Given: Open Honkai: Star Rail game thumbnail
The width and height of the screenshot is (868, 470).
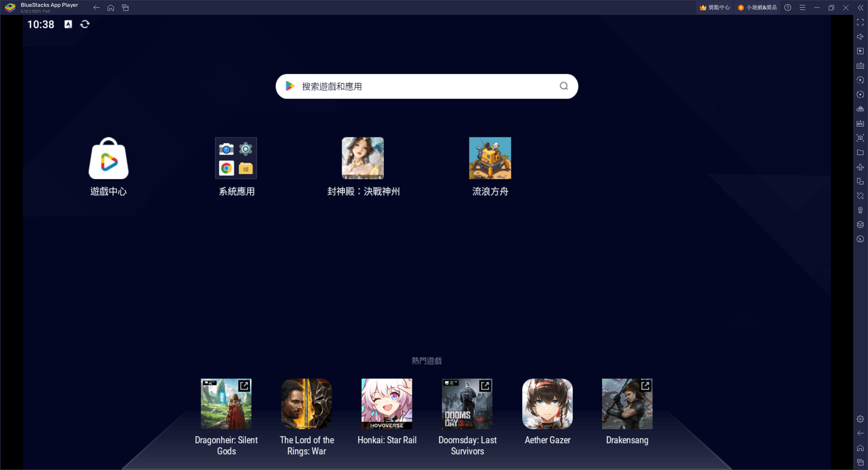Looking at the screenshot, I should (387, 404).
